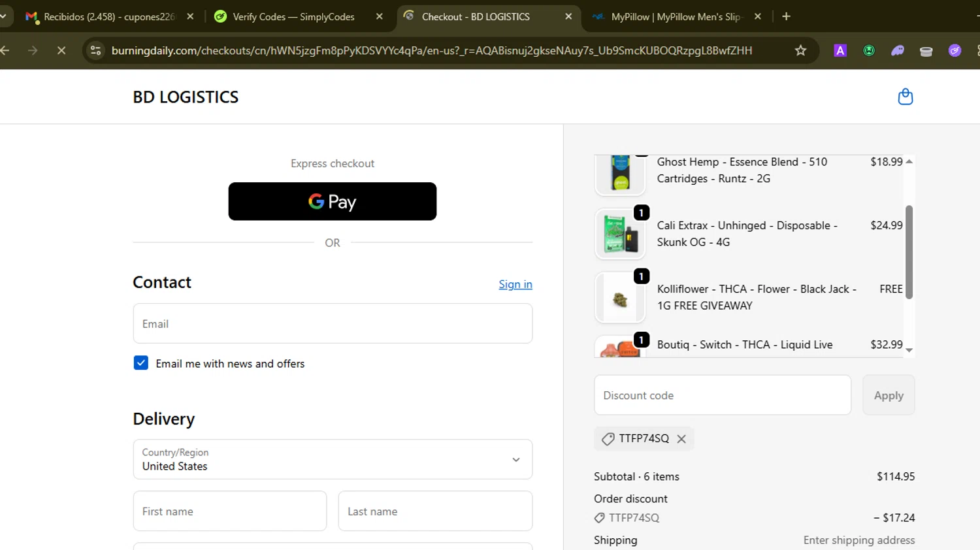Select the Boutiq Switch product thumbnail

pos(620,346)
